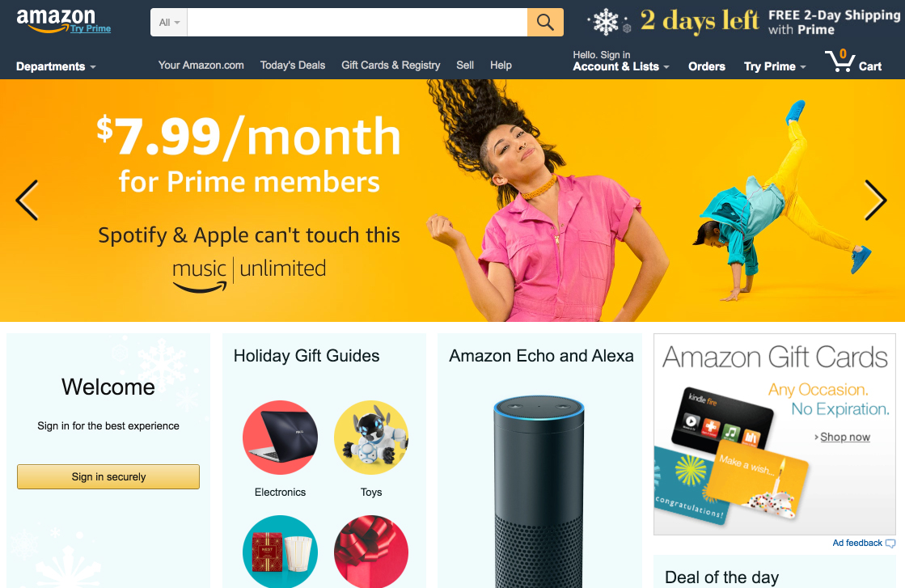Open the shopping cart icon
The height and width of the screenshot is (588, 905).
tap(839, 61)
